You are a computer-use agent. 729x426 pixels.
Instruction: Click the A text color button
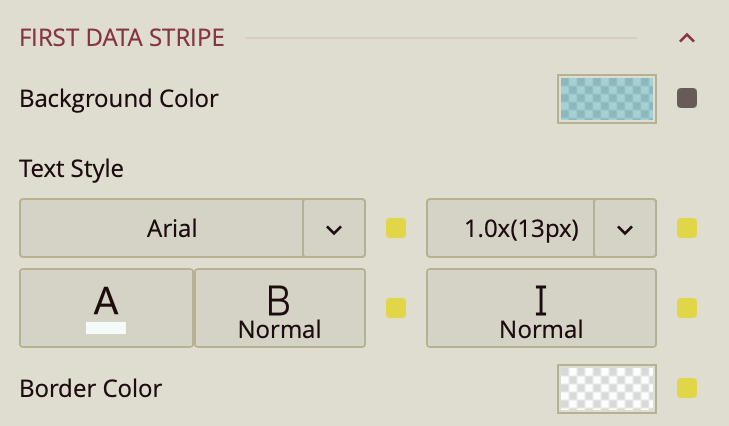pyautogui.click(x=106, y=307)
